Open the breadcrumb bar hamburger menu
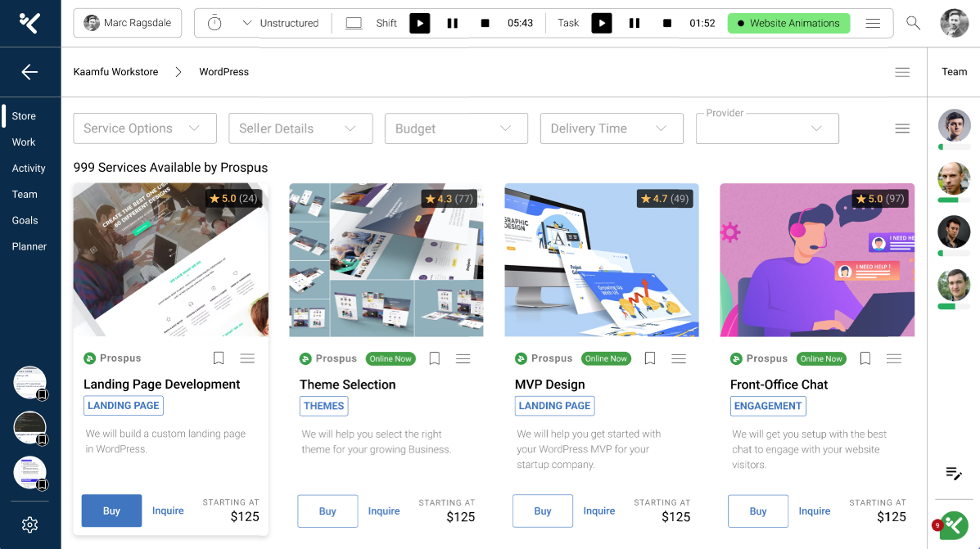980x549 pixels. coord(902,72)
